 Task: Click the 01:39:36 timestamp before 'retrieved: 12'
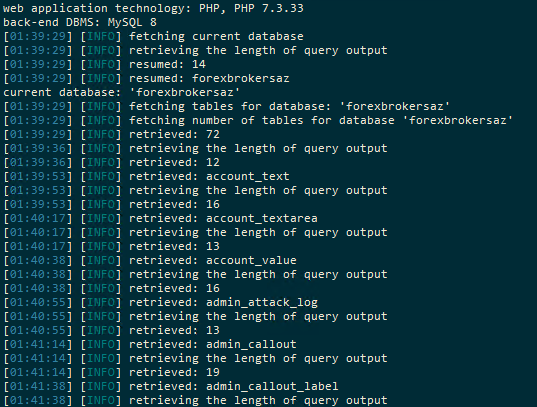coord(38,162)
